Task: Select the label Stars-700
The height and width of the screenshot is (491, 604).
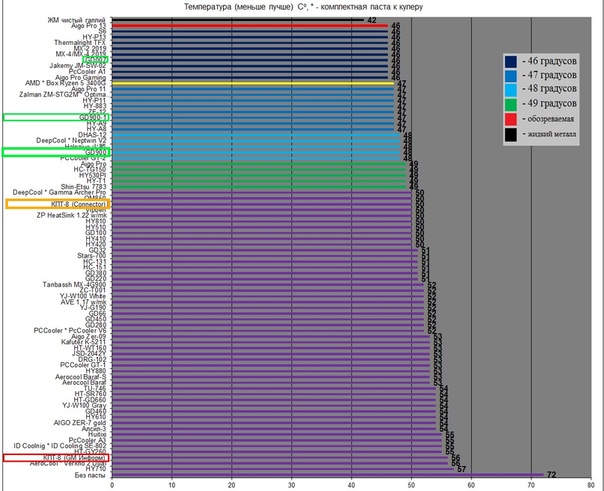Action: (x=91, y=256)
